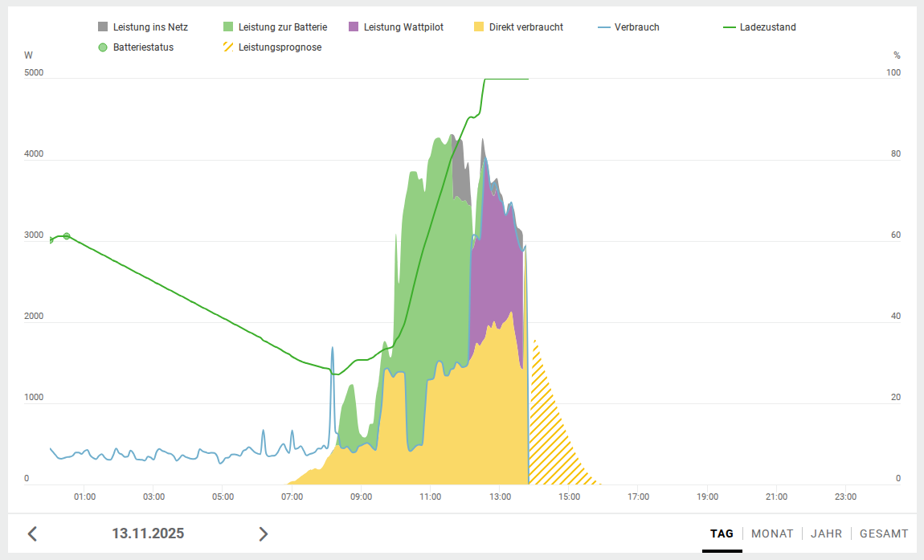Click the previous day arrow
This screenshot has height=560, width=924.
pyautogui.click(x=32, y=533)
